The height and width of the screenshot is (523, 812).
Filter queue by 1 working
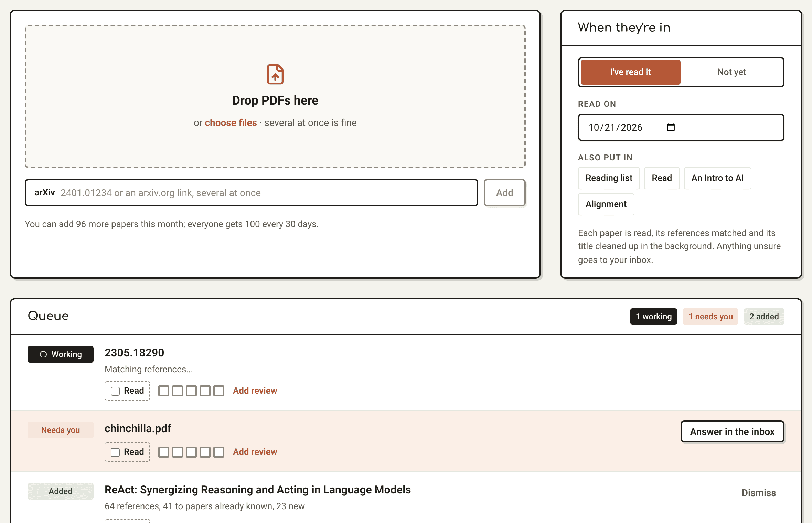point(653,317)
